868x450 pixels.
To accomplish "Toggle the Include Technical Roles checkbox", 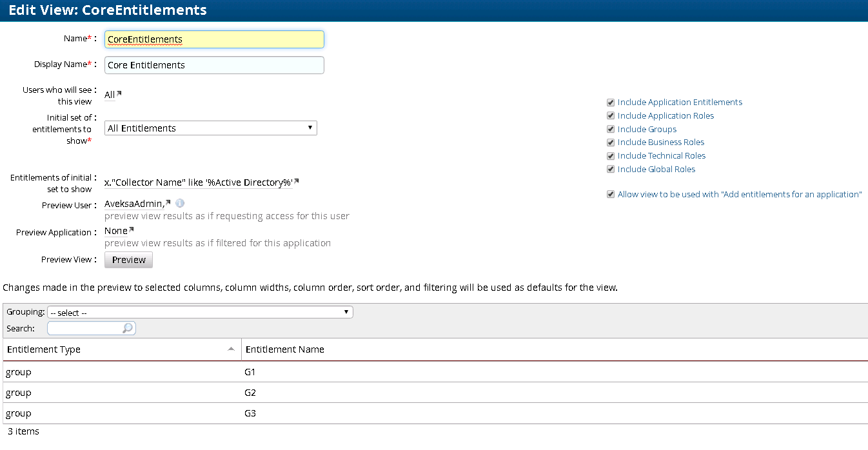I will pyautogui.click(x=610, y=155).
